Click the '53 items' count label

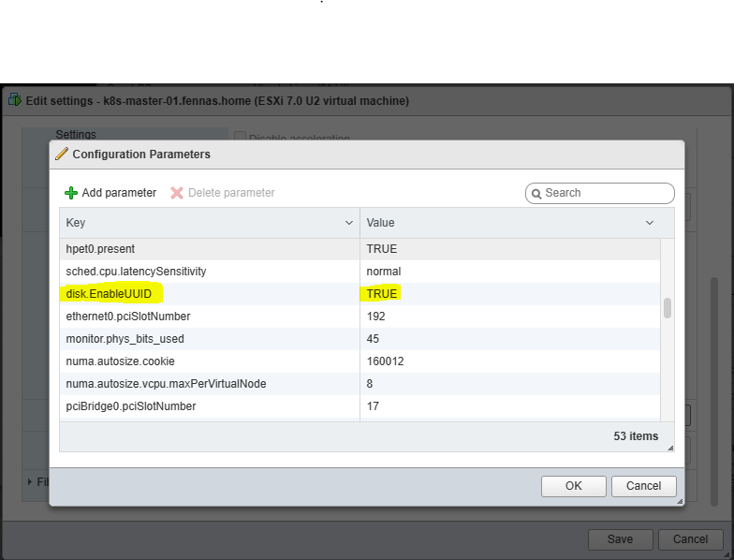point(636,436)
